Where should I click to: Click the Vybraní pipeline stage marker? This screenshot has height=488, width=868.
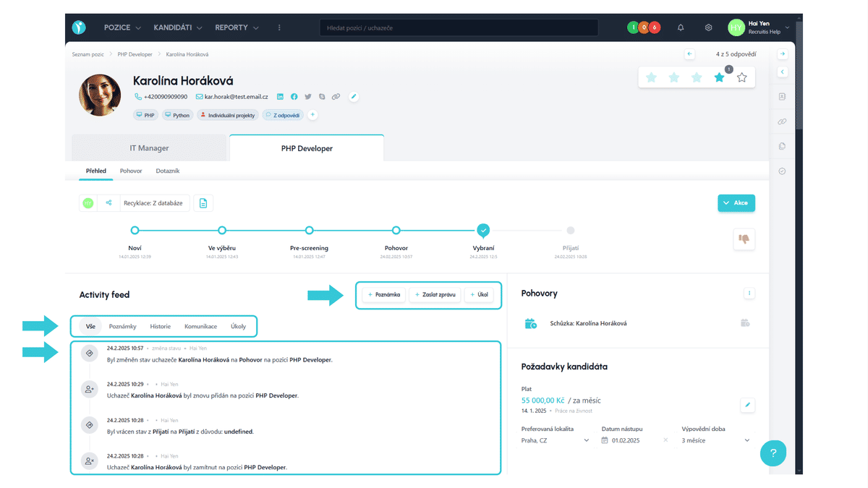[483, 231]
